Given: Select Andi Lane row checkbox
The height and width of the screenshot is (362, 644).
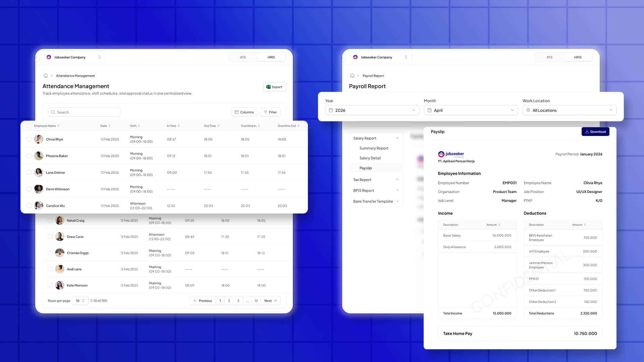Looking at the screenshot, I should (50, 269).
